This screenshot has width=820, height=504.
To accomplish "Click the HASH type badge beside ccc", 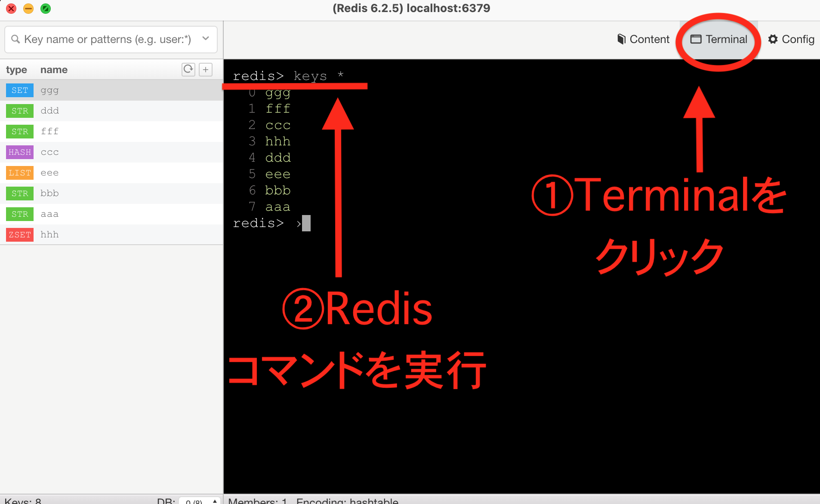I will pyautogui.click(x=19, y=152).
